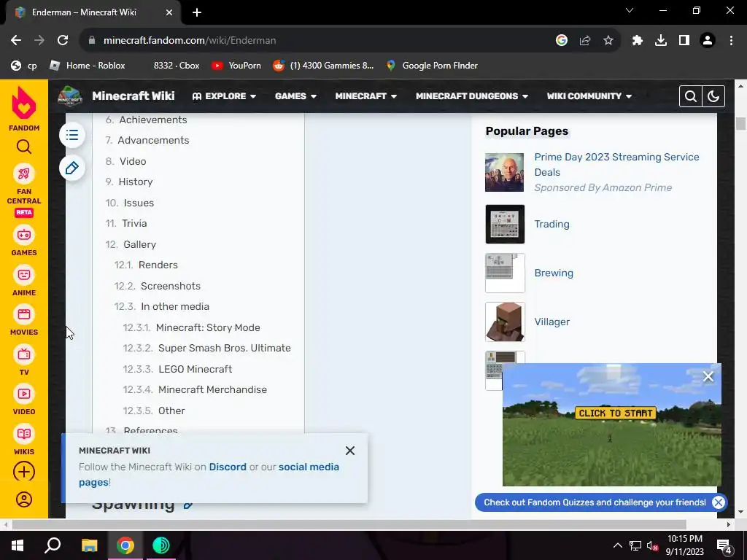
Task: Open a new browser tab
Action: 197,13
